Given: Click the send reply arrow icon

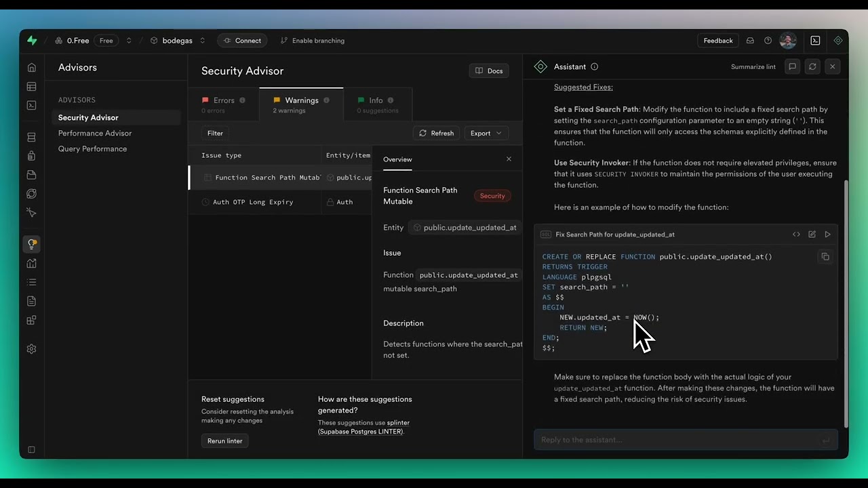Looking at the screenshot, I should [825, 441].
